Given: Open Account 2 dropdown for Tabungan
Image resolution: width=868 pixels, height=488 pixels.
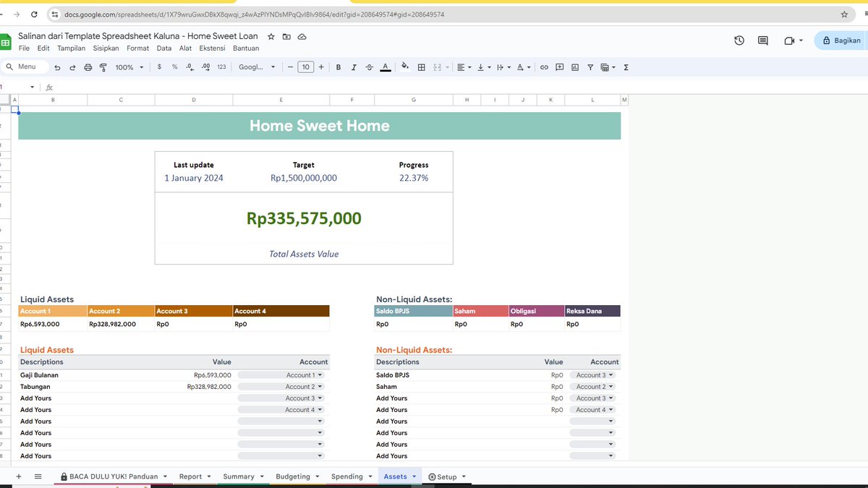Looking at the screenshot, I should [281, 387].
